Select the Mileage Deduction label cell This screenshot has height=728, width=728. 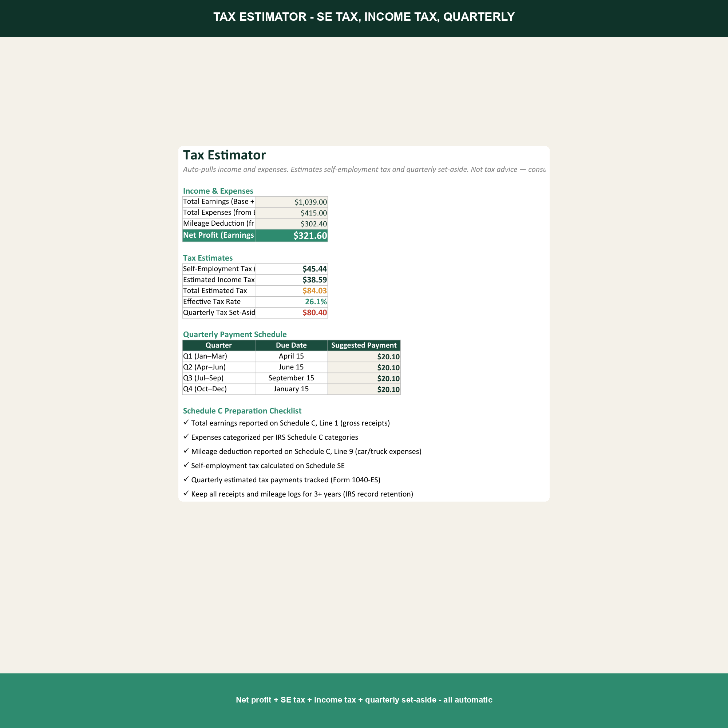218,223
